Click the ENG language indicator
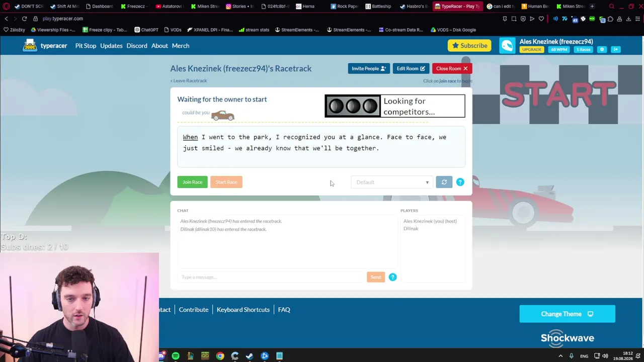The width and height of the screenshot is (644, 362). pos(584,356)
